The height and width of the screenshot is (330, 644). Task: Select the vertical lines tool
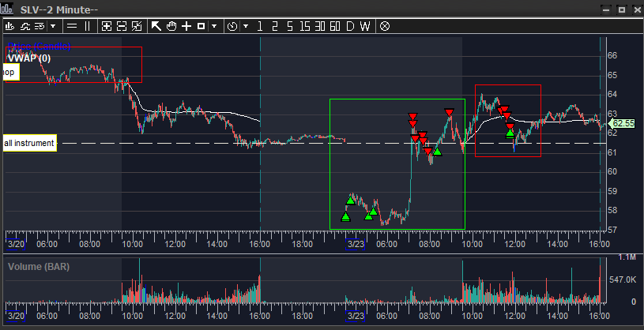(x=87, y=26)
